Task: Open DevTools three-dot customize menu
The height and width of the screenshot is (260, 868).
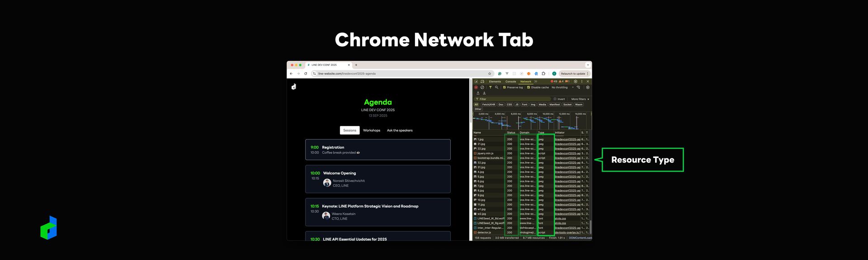Action: (582, 82)
